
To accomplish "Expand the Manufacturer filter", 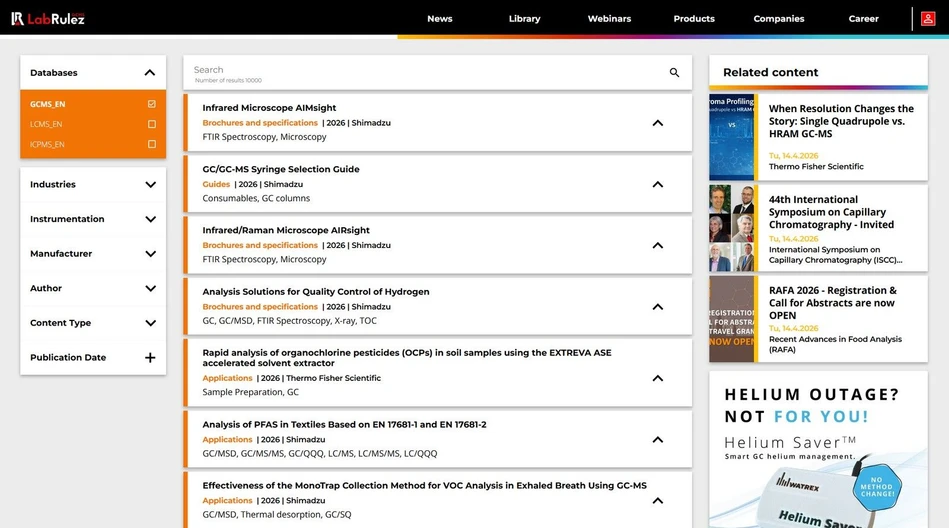I will click(150, 254).
